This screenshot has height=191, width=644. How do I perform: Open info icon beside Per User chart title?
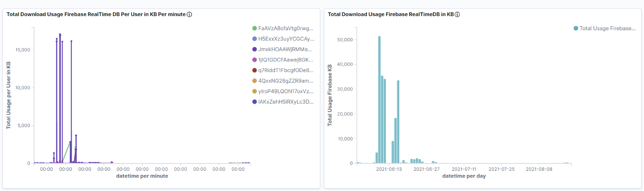pyautogui.click(x=190, y=14)
